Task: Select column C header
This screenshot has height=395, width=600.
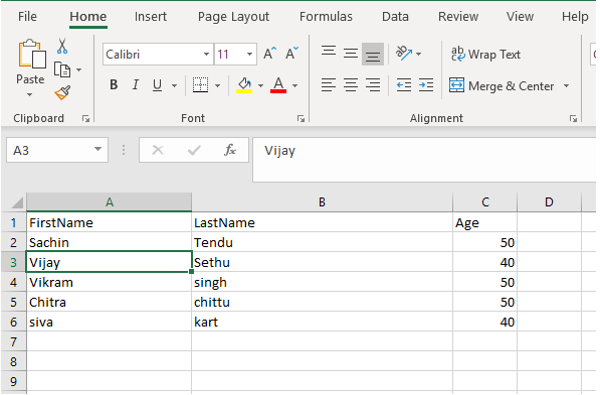Action: click(485, 202)
